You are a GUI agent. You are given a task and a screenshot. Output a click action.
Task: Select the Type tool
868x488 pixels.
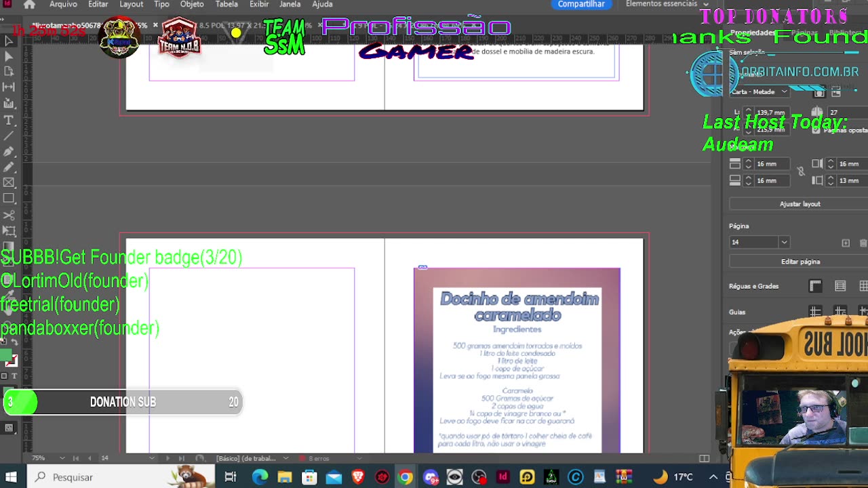tap(9, 120)
